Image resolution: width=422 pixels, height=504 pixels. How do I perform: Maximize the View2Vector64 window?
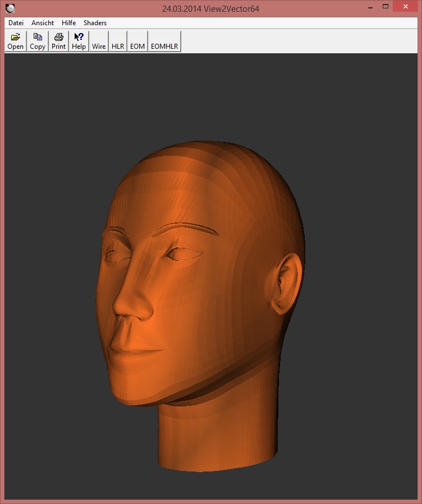point(386,7)
